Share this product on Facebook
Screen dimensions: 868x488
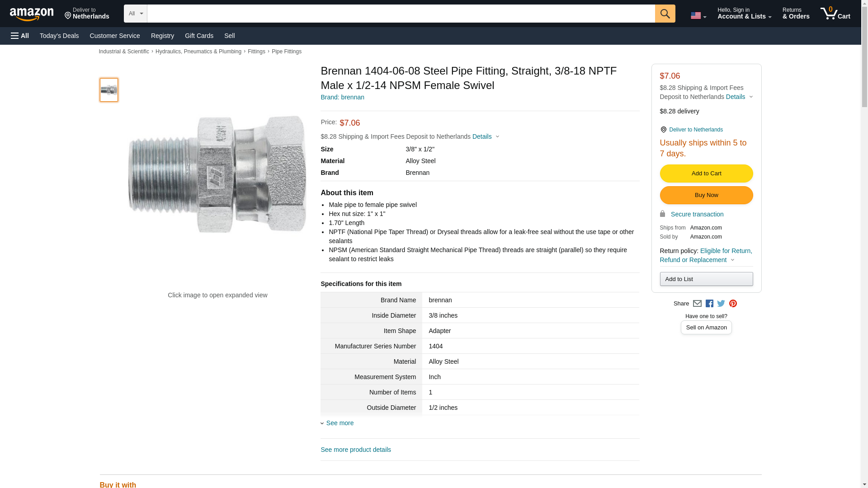(x=709, y=304)
